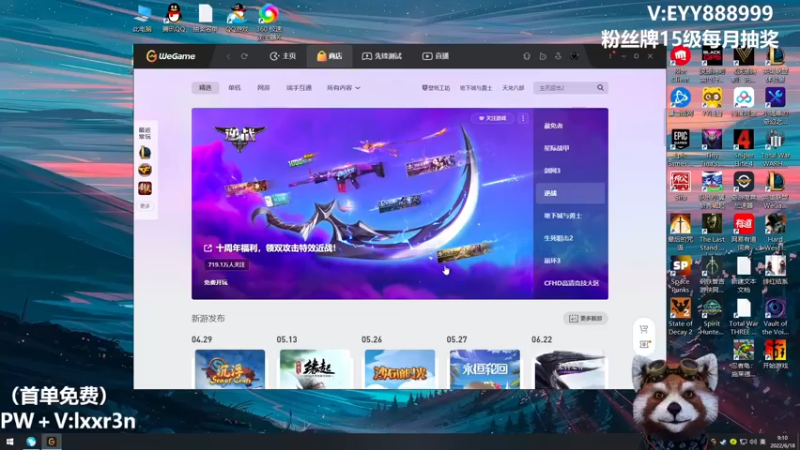Open the 地下城与勇士 quick link in top bar
800x450 pixels.
(x=476, y=88)
